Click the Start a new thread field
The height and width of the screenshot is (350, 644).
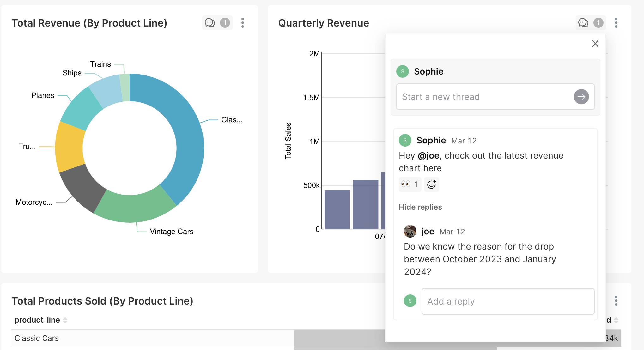(495, 97)
